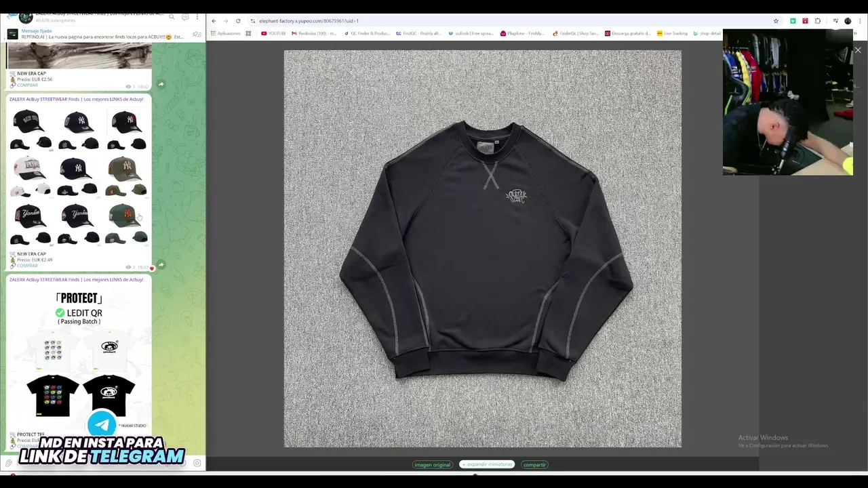The image size is (868, 488).
Task: Open the QC Finder & Product bookmark
Action: coord(368,33)
